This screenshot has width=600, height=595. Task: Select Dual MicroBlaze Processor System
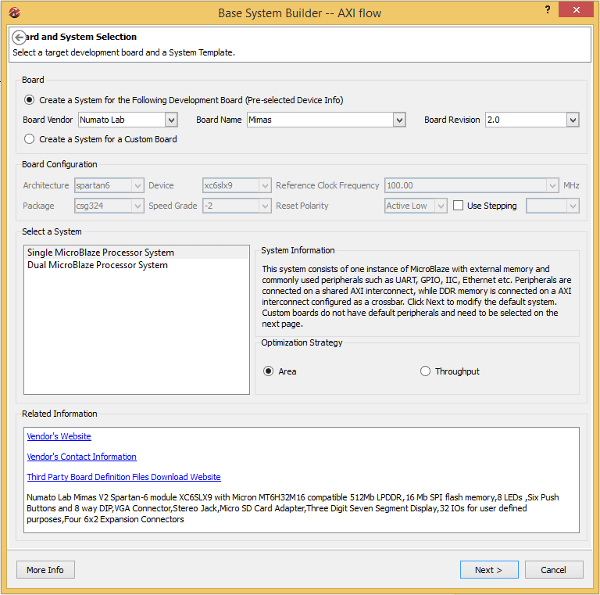coord(98,266)
